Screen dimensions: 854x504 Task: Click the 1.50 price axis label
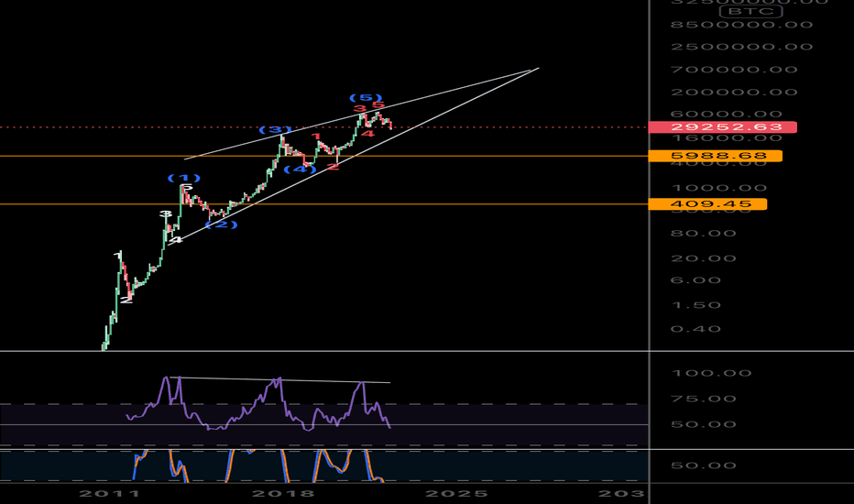point(695,305)
